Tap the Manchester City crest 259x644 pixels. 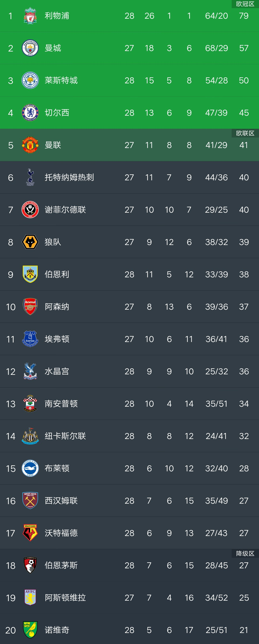tap(30, 48)
